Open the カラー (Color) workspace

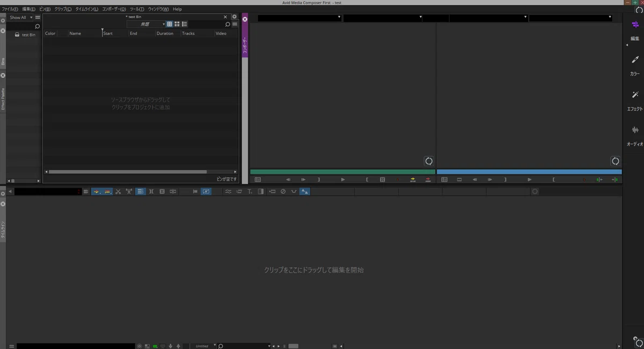click(x=635, y=66)
